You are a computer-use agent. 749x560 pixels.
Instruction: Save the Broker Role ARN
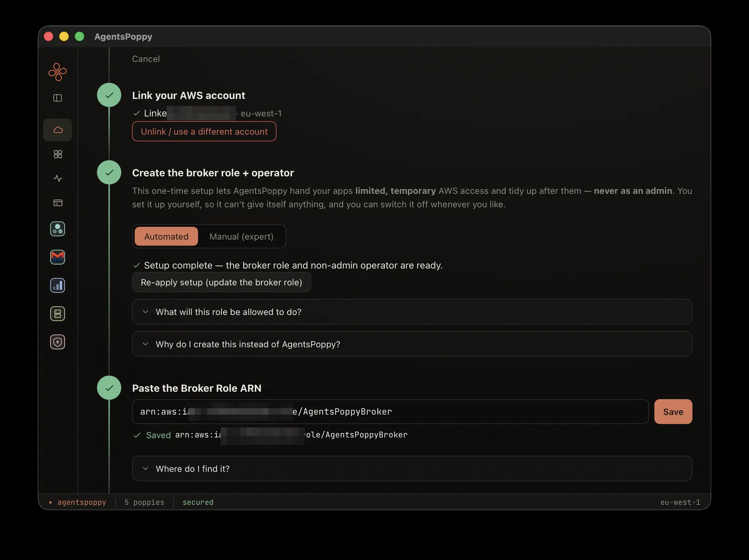(673, 412)
